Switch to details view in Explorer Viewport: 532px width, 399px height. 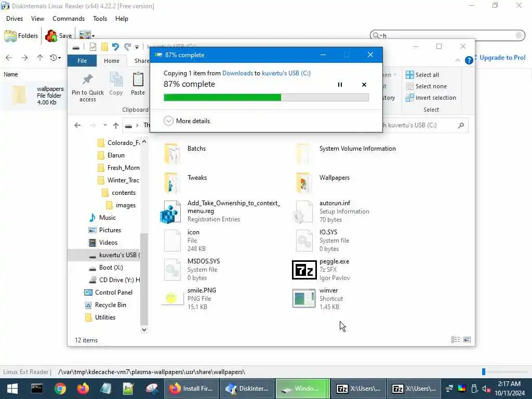(x=455, y=340)
